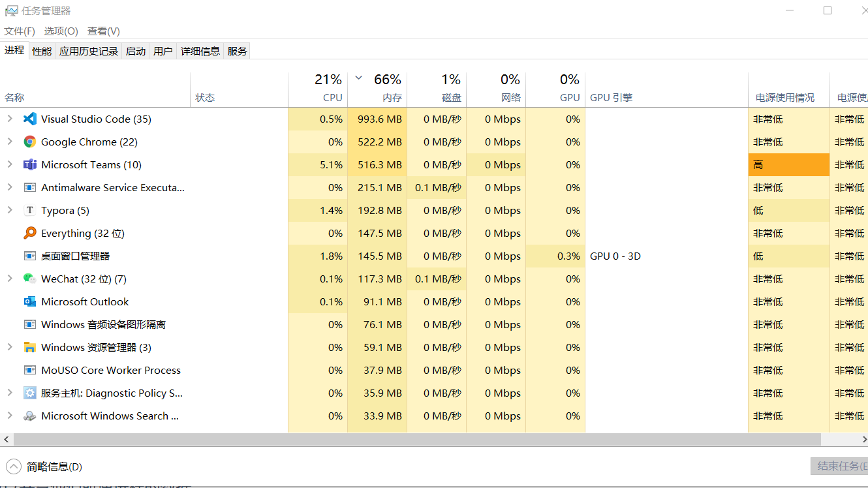Click the 1.8% CPU cell for 桌面窗口管理器
The height and width of the screenshot is (488, 868).
[x=318, y=256]
